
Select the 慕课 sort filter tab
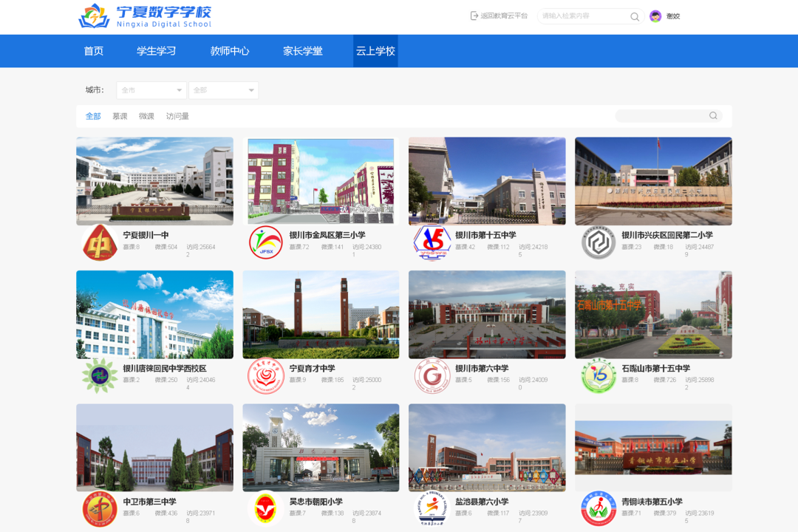[x=120, y=116]
